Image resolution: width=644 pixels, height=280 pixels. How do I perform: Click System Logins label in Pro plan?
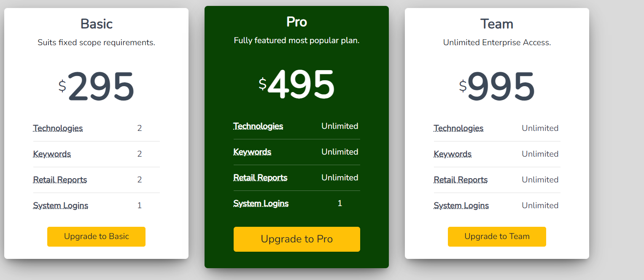pyautogui.click(x=261, y=204)
